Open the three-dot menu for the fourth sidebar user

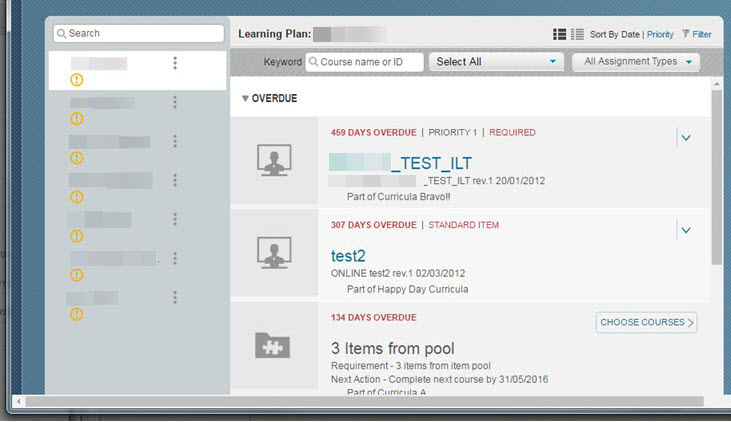click(x=175, y=180)
